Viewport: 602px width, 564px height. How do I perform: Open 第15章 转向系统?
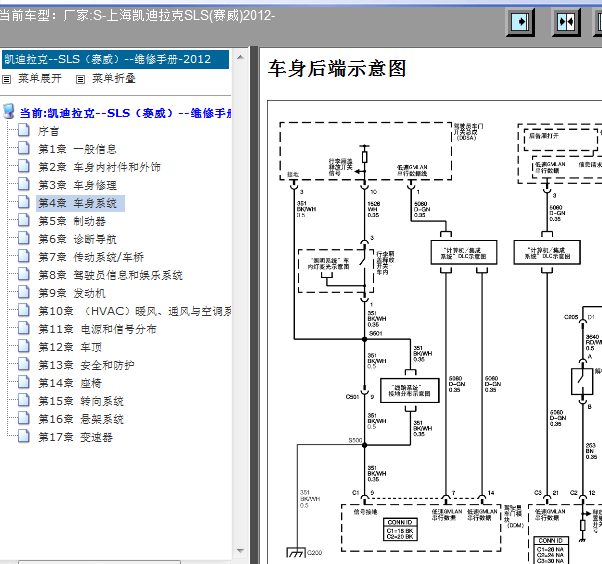81,402
